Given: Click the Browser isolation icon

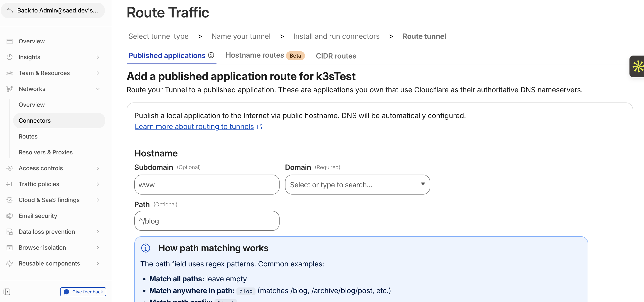Looking at the screenshot, I should 10,248.
